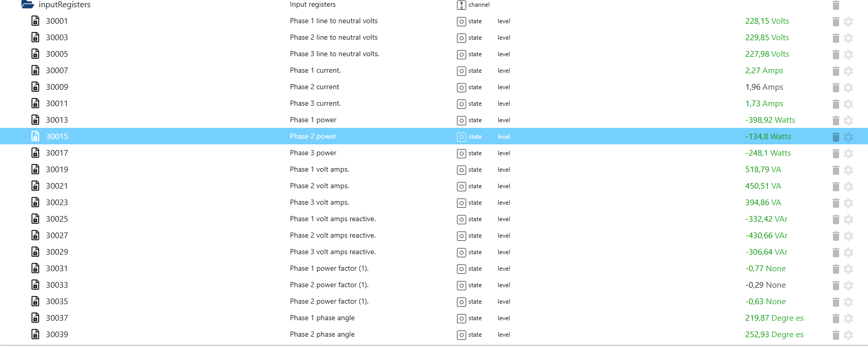Screen dimensions: 868x348
Task: Open gear settings for register 30039
Action: click(848, 335)
